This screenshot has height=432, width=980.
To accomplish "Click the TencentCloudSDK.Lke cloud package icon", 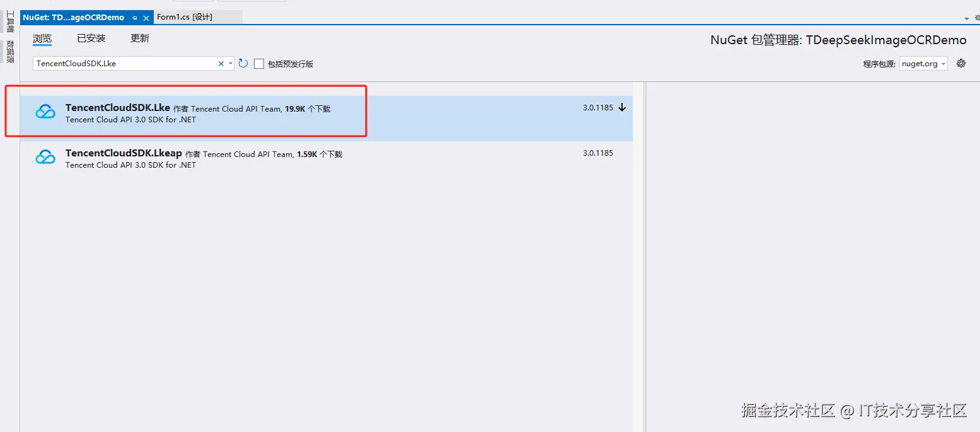I will click(45, 112).
